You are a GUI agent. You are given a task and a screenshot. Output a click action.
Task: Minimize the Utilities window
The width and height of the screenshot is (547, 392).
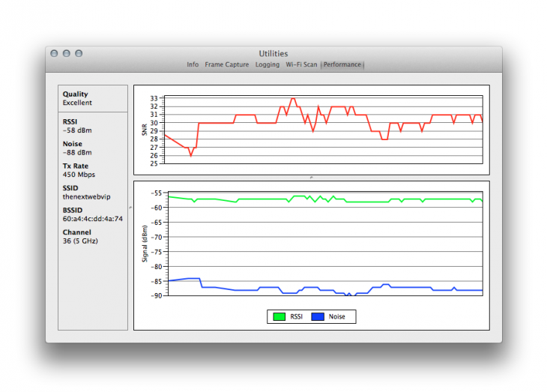67,54
